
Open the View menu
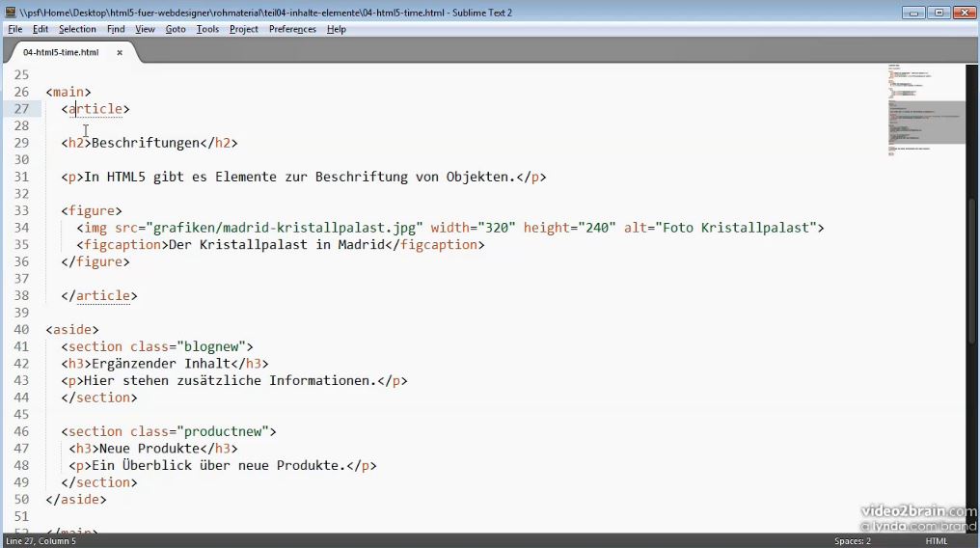click(145, 29)
